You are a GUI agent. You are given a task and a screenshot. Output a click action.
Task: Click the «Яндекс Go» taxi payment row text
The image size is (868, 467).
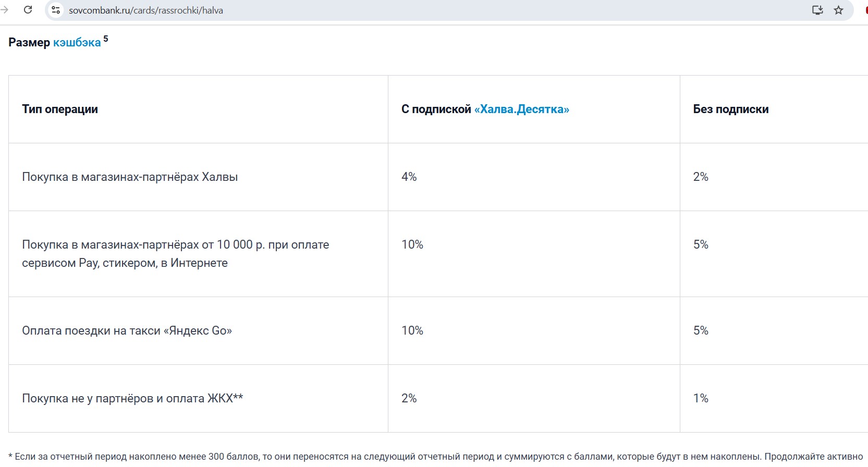click(x=127, y=331)
